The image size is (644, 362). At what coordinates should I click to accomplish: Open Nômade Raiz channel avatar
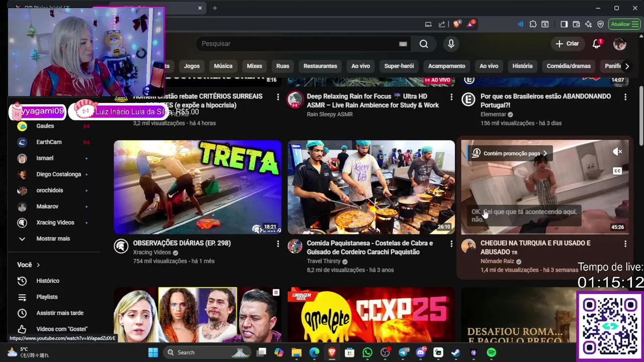pyautogui.click(x=468, y=246)
